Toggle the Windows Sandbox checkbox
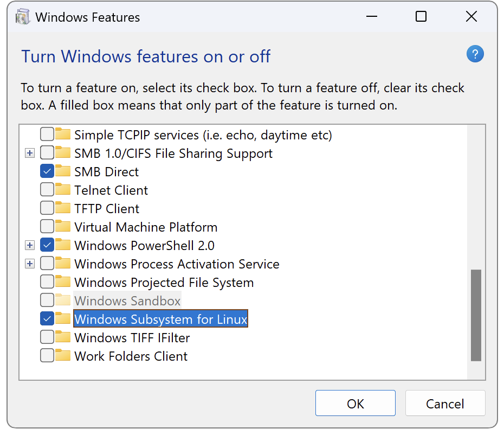This screenshot has width=504, height=435. pyautogui.click(x=47, y=300)
